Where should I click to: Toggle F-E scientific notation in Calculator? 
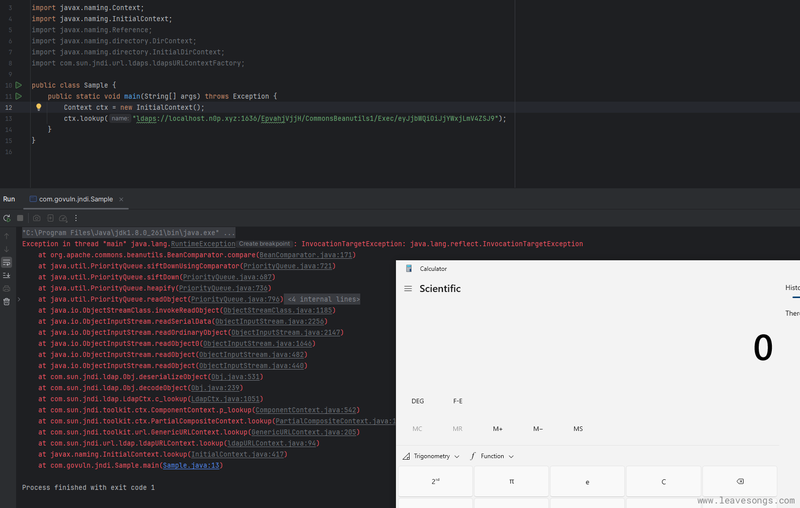click(x=458, y=401)
